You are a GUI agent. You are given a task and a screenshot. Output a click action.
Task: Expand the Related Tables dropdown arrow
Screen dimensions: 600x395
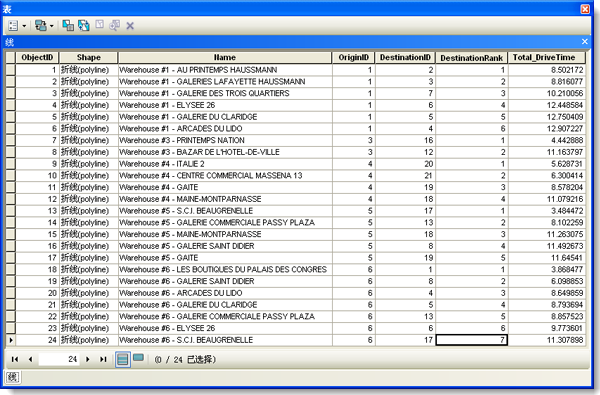point(52,26)
